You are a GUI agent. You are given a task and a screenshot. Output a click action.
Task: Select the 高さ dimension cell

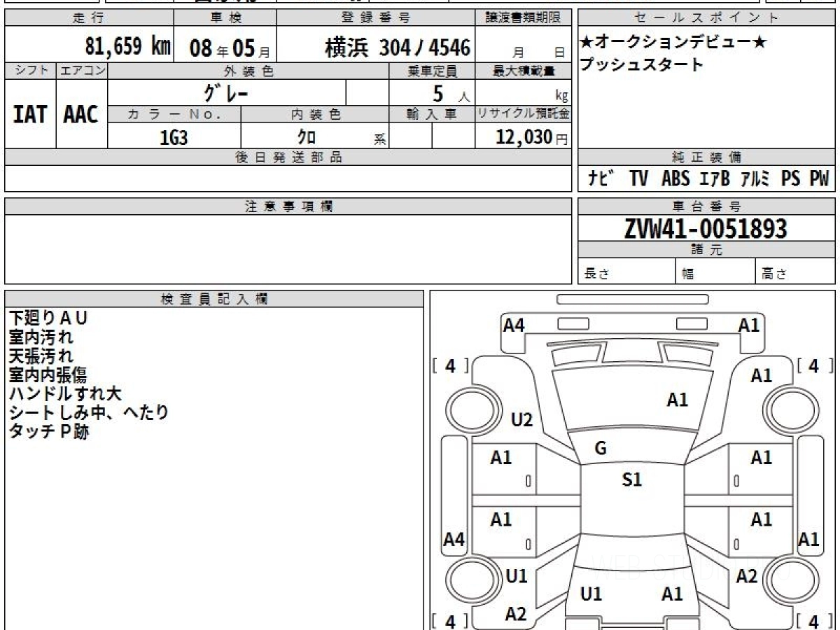pyautogui.click(x=796, y=271)
